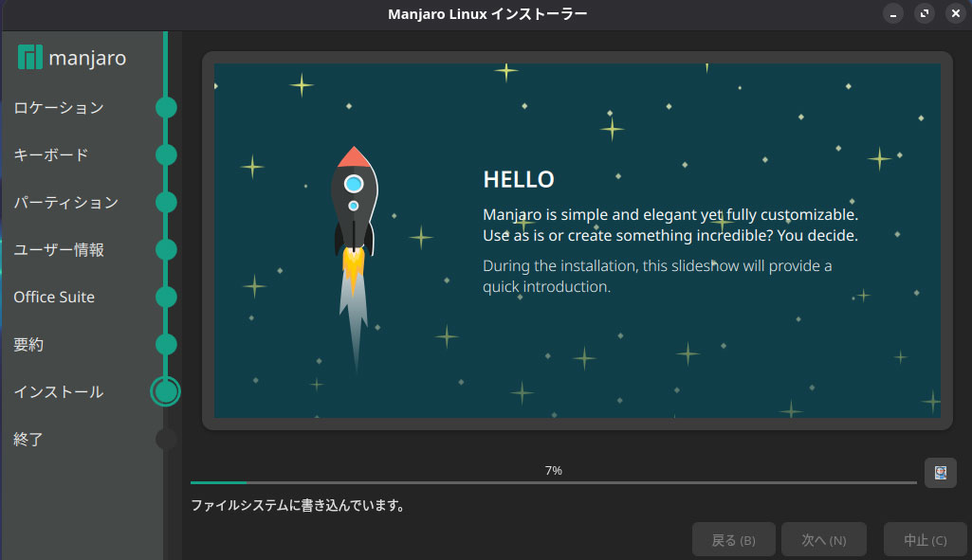
Task: Click the 次へ (N) next button
Action: [824, 539]
